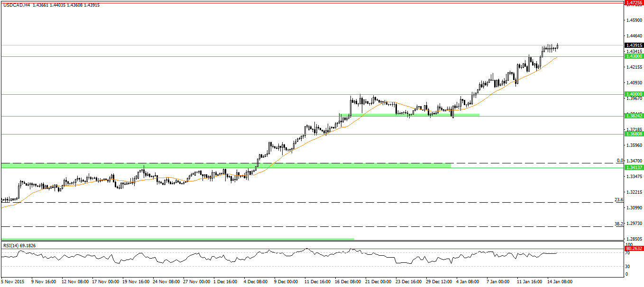
Task: Select the 38.2 Fibonacci level label
Action: (x=618, y=224)
